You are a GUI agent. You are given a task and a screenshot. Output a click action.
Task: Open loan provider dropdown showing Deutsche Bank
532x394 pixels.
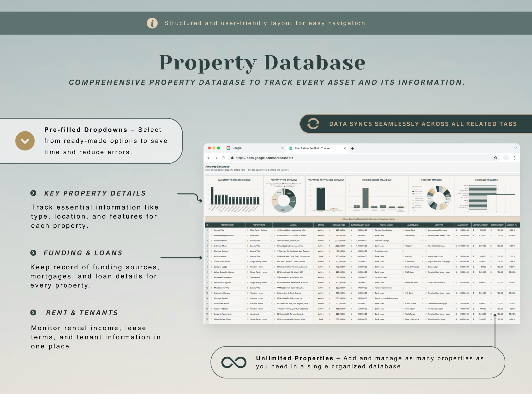click(x=423, y=283)
